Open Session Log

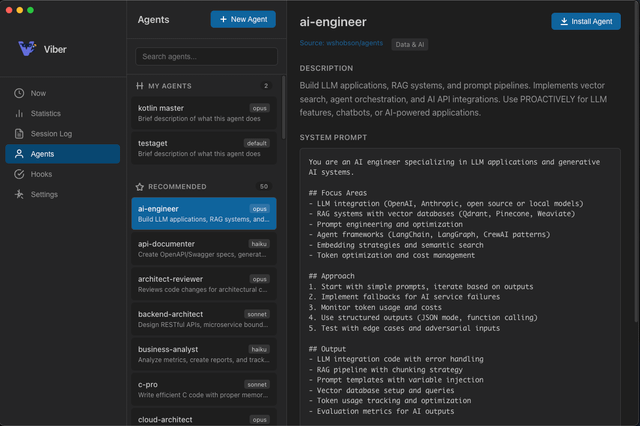(62, 133)
